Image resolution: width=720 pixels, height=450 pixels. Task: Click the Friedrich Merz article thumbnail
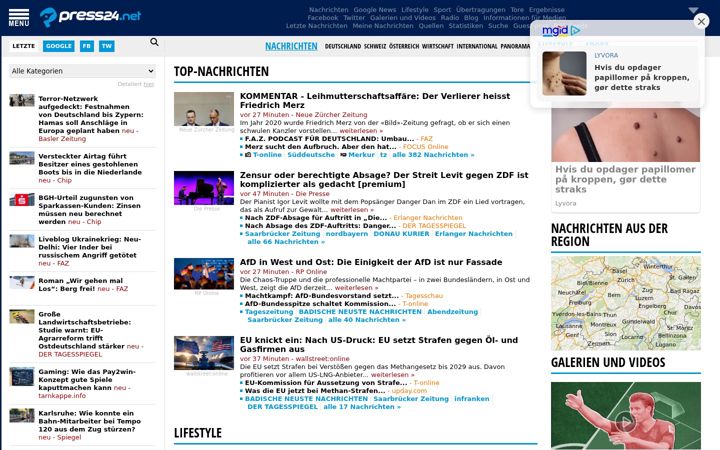tap(204, 109)
